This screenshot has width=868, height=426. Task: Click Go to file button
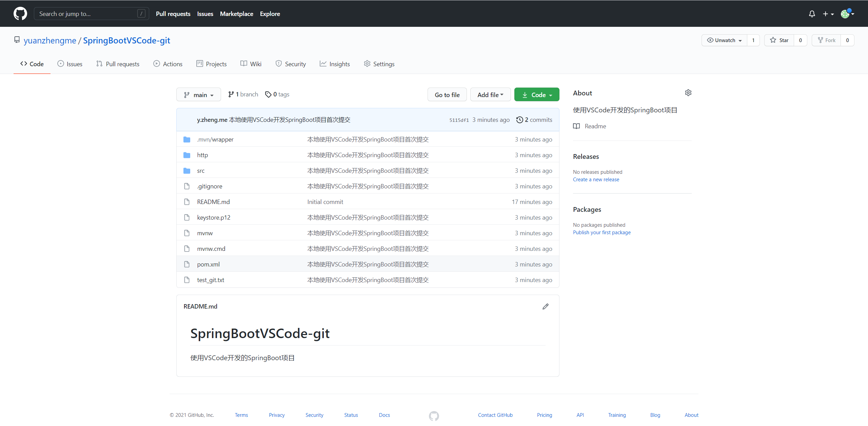click(x=447, y=95)
